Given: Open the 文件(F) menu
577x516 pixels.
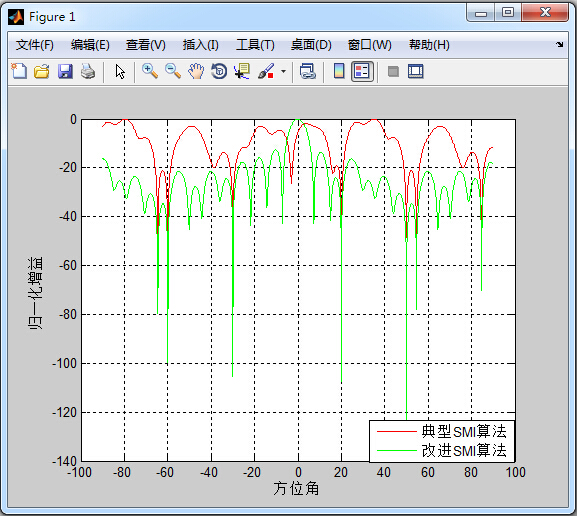Looking at the screenshot, I should 35,45.
